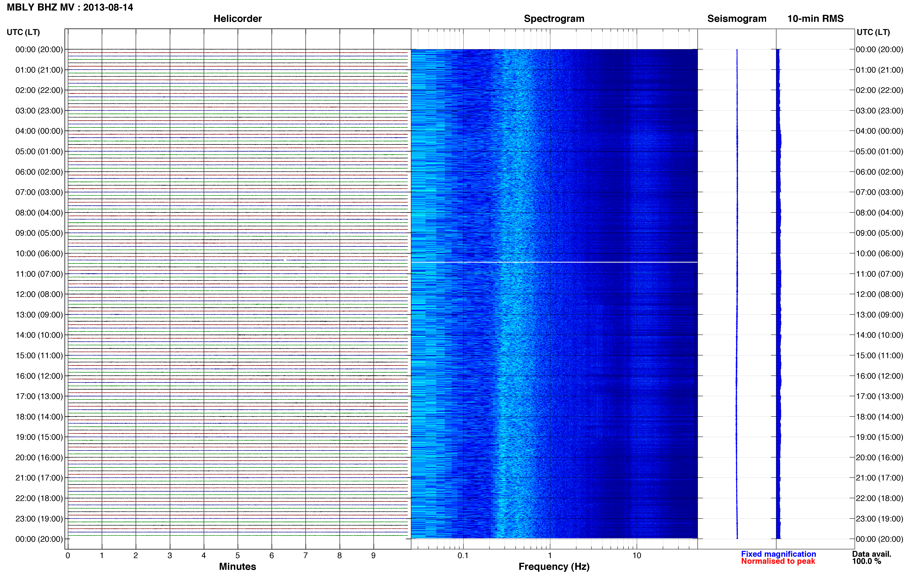924x578 pixels.
Task: Click '15:00 (11:00)' on the right RMS axis
Action: coord(880,355)
